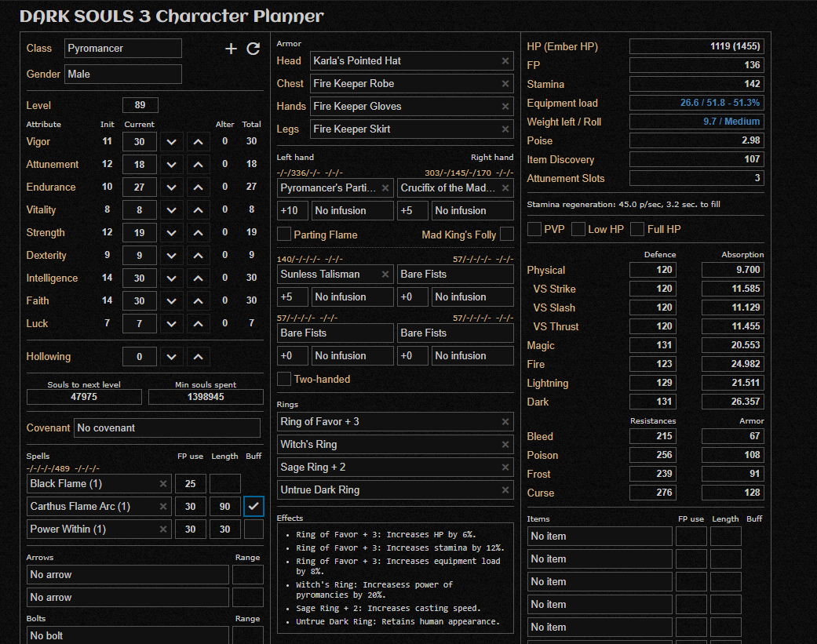817x644 pixels.
Task: Decrease Attunement with the down chevron
Action: [171, 165]
